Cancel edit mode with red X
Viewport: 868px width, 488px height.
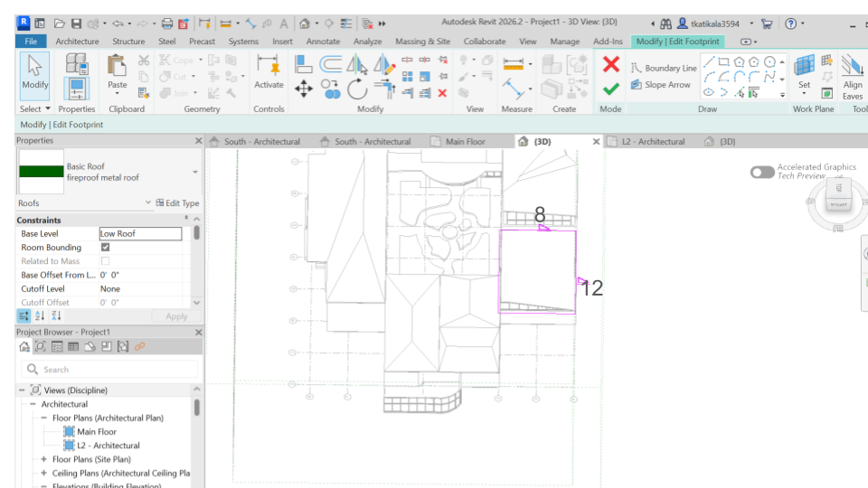coord(611,64)
